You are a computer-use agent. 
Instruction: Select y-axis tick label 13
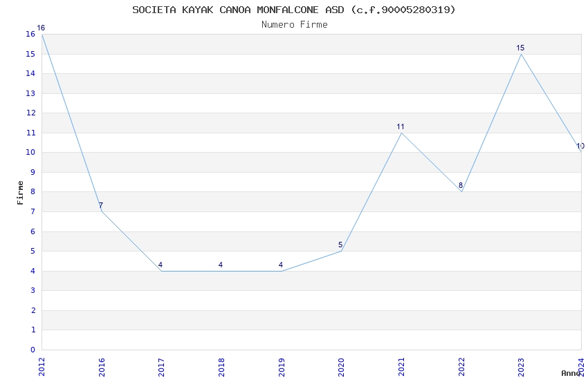[x=30, y=93]
